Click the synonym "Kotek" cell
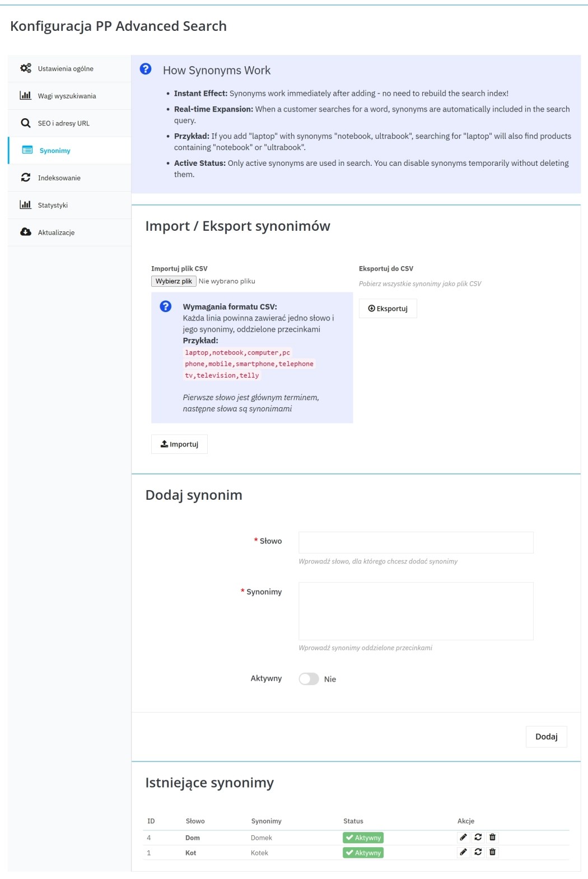Screen dimensions: 588x879 point(260,853)
